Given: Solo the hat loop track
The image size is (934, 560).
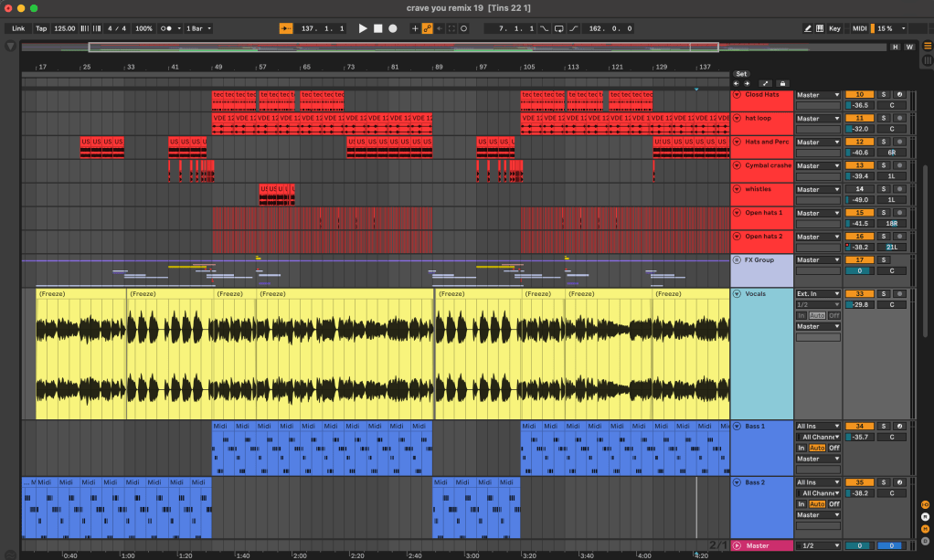Looking at the screenshot, I should [x=884, y=119].
